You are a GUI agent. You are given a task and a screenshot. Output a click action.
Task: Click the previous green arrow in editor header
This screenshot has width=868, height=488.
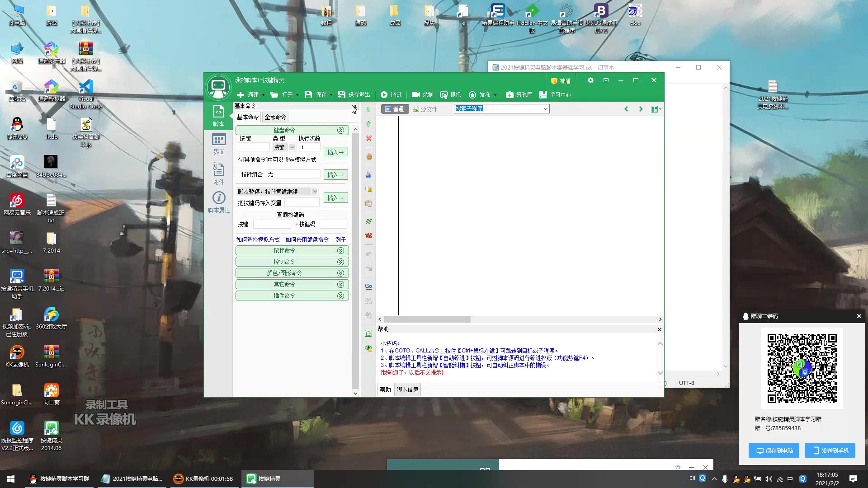pyautogui.click(x=626, y=109)
